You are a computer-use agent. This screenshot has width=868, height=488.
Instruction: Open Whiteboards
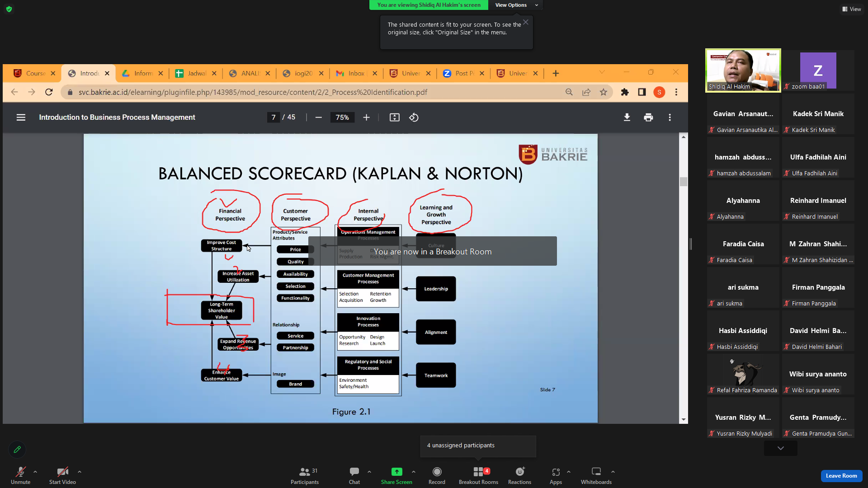tap(596, 475)
